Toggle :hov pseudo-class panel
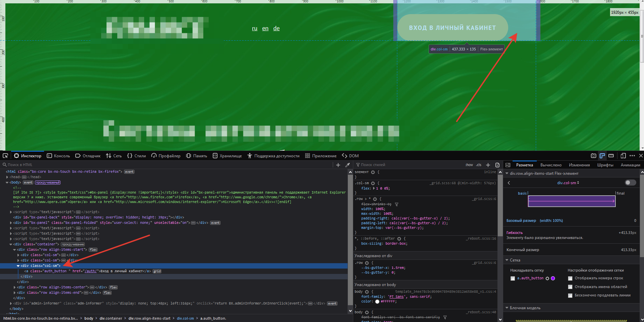This screenshot has width=644, height=322. point(469,165)
